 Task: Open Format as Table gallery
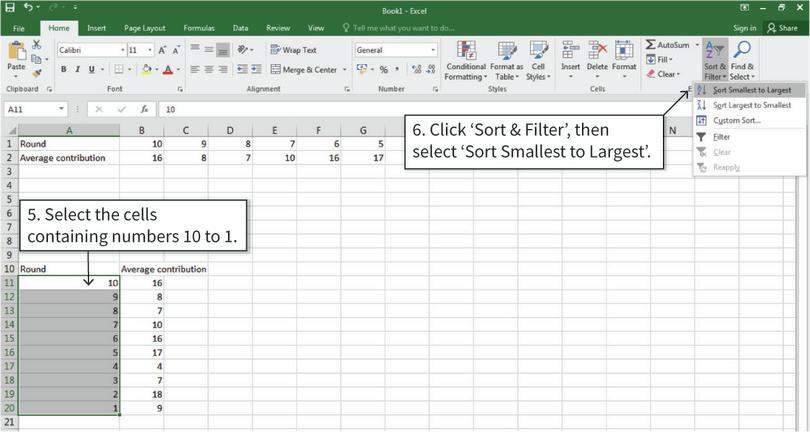(x=506, y=61)
